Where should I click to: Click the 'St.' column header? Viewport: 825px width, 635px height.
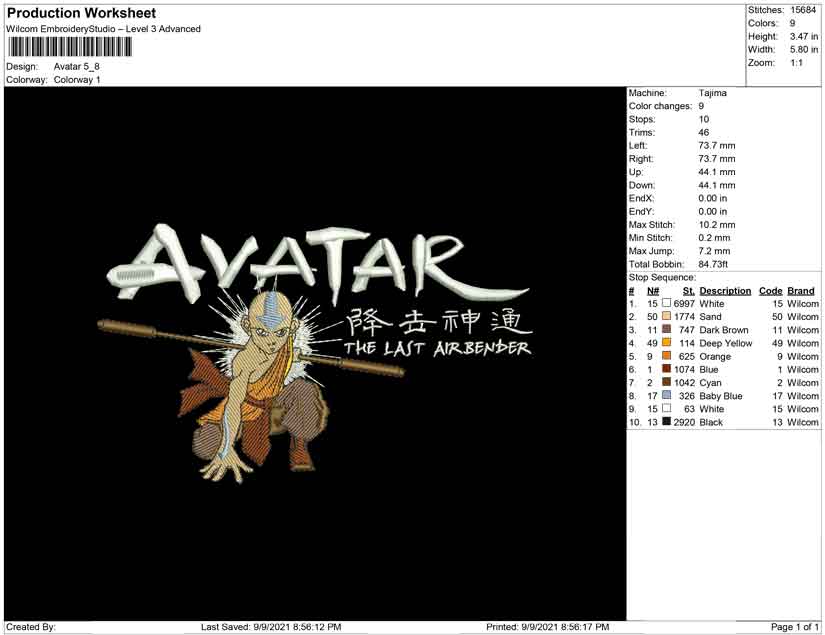pos(689,291)
